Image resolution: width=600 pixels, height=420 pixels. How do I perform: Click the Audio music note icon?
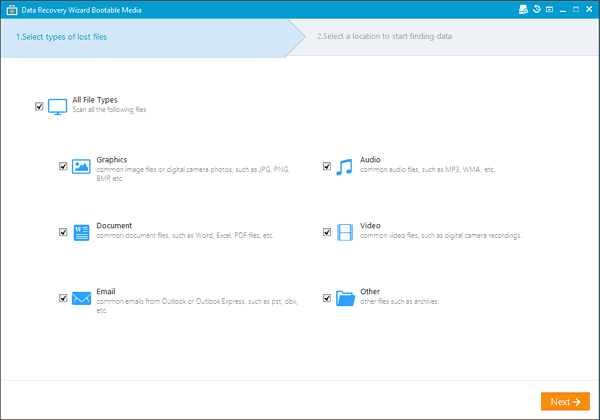345,166
